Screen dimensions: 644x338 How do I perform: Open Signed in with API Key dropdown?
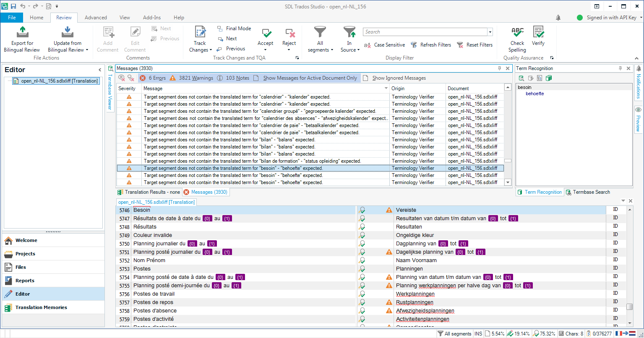[x=641, y=18]
